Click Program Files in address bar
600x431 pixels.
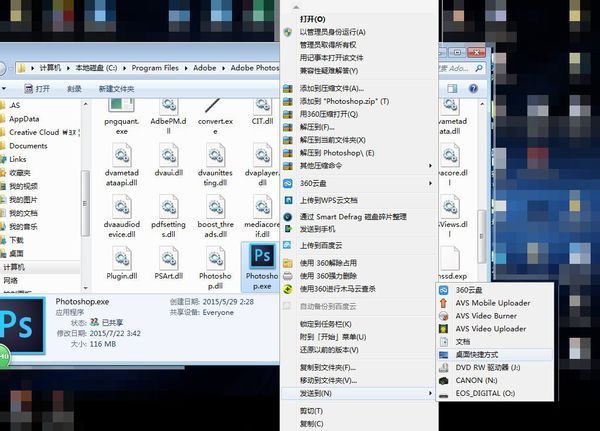[155, 68]
